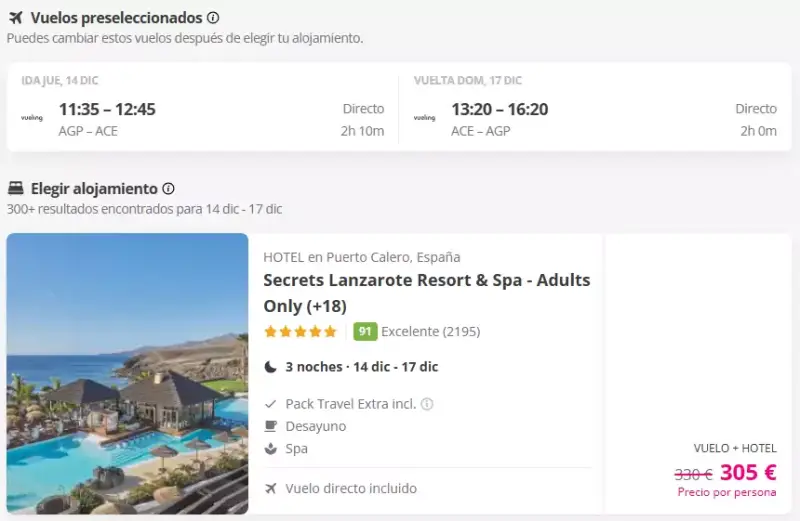The width and height of the screenshot is (800, 521).
Task: Open the Secrets Lanzarote Resort & Spa title
Action: [x=427, y=293]
